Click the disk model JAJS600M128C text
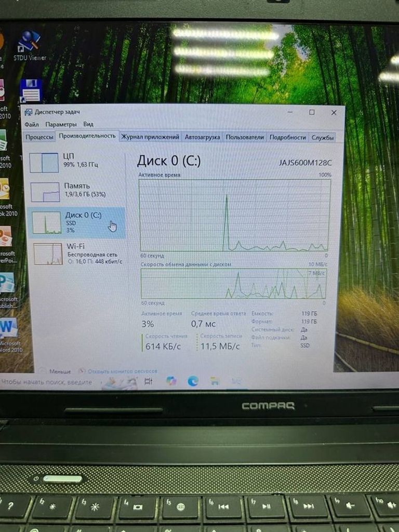Image resolution: width=399 pixels, height=532 pixels. (305, 163)
